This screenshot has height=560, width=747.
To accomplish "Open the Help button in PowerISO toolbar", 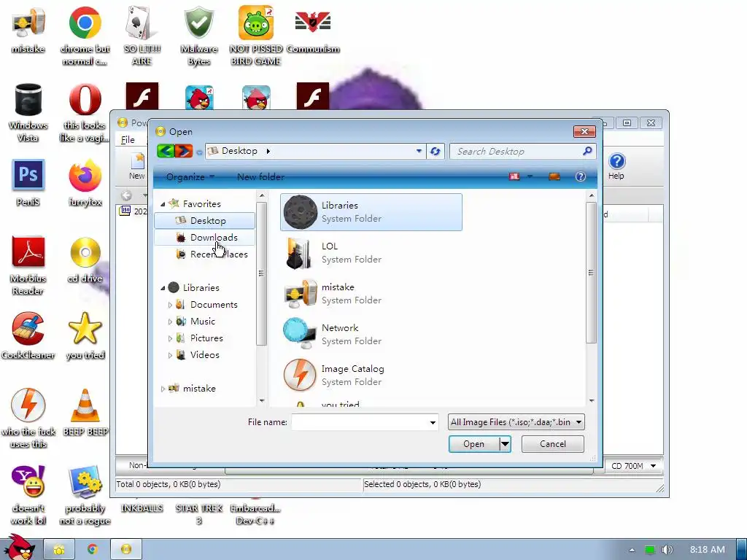I will [616, 166].
